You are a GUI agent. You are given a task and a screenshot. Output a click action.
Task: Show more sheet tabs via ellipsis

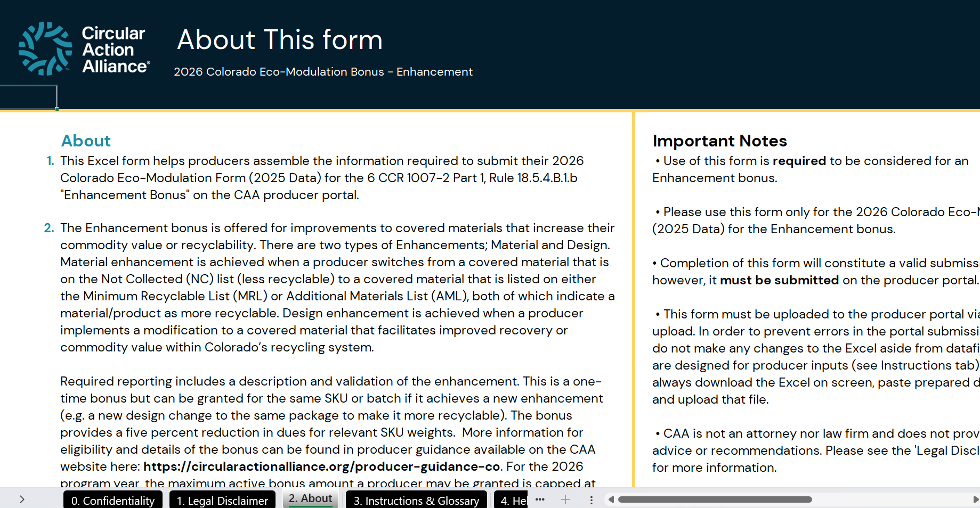point(540,499)
